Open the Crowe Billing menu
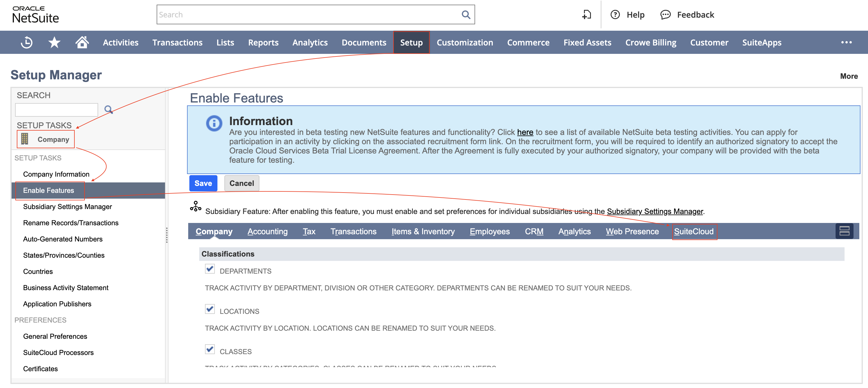Image resolution: width=868 pixels, height=388 pixels. point(651,43)
